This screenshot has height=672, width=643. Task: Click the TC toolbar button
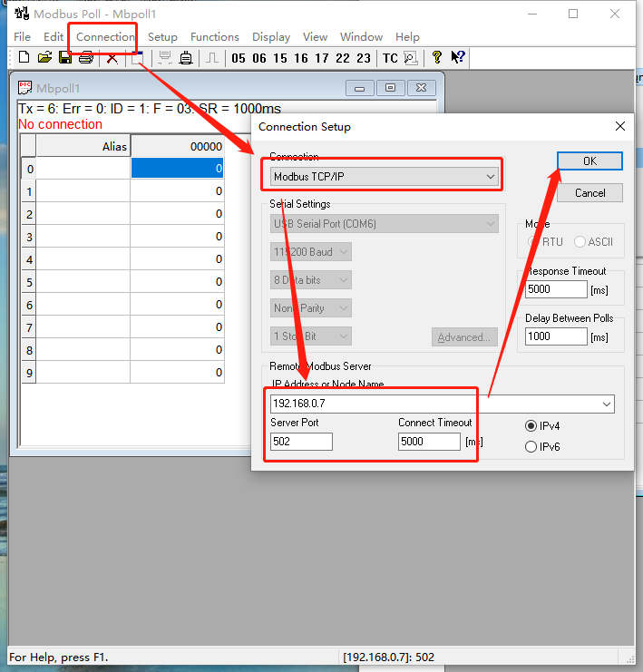[x=390, y=58]
